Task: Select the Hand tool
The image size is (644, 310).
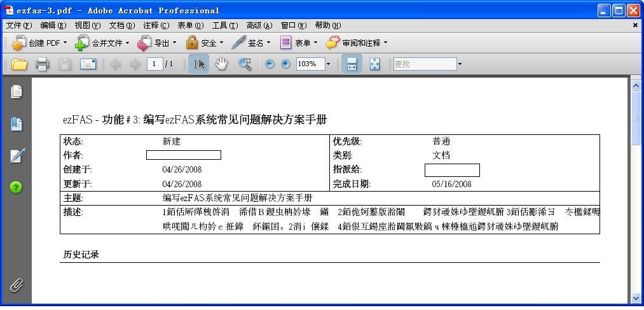Action: pos(221,64)
